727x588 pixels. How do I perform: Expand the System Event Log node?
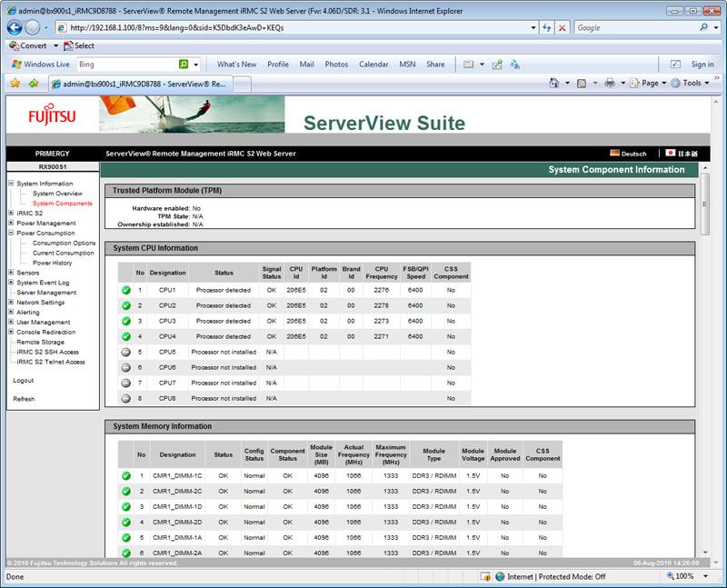[x=11, y=283]
